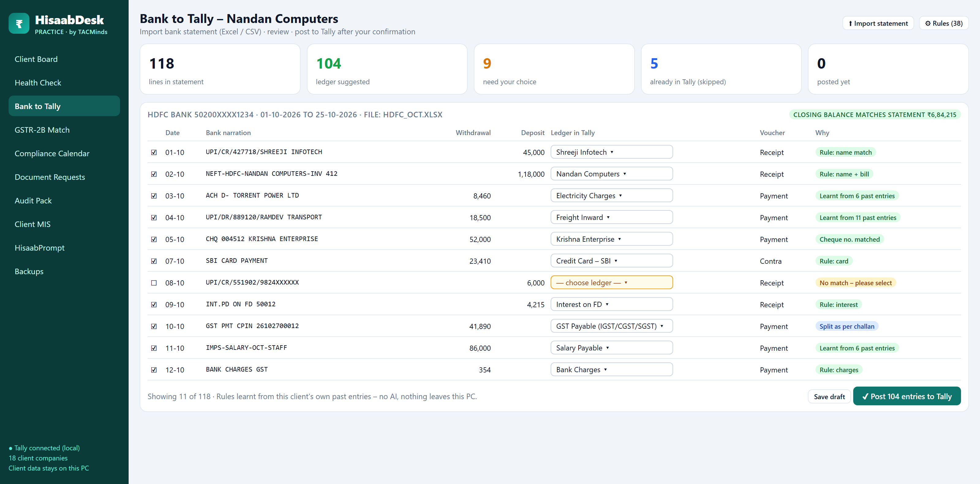Click the HisaabDesk rupee logo icon
980x484 pixels.
19,24
